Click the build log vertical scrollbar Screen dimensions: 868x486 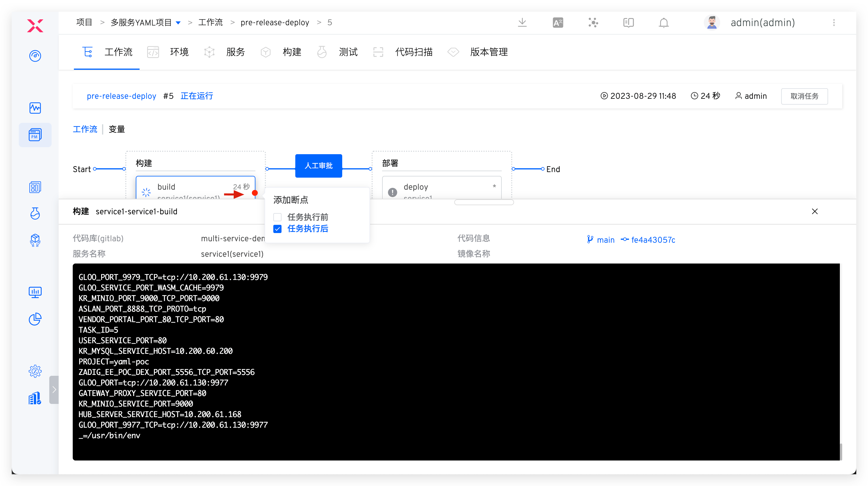pos(840,451)
